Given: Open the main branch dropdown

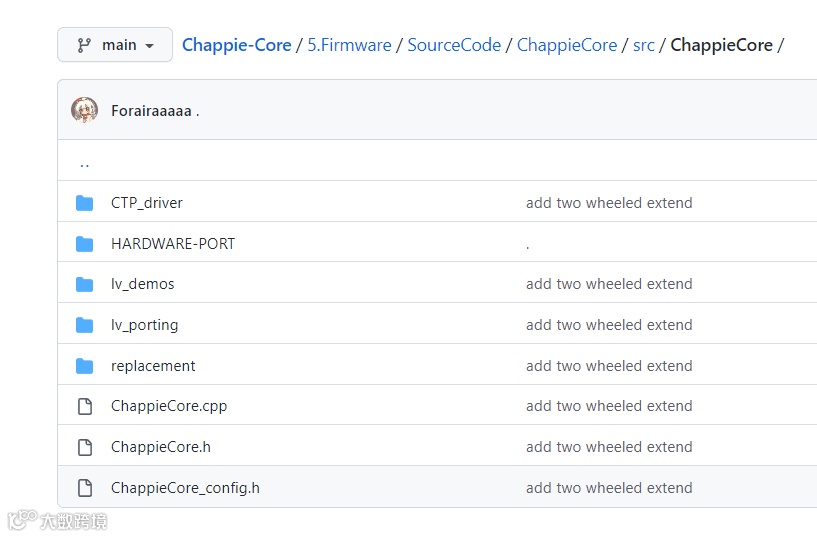Looking at the screenshot, I should pyautogui.click(x=115, y=45).
